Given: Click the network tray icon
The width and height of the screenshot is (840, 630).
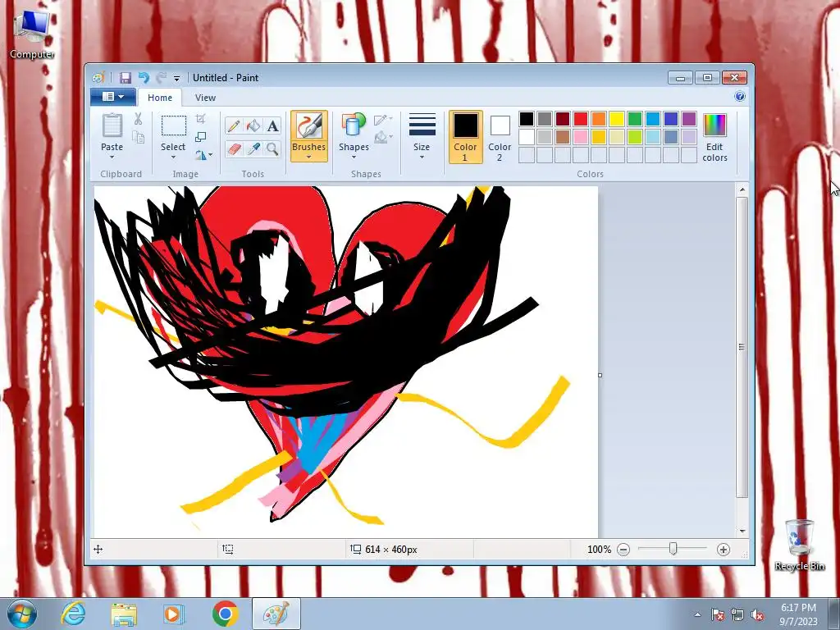Looking at the screenshot, I should [737, 615].
